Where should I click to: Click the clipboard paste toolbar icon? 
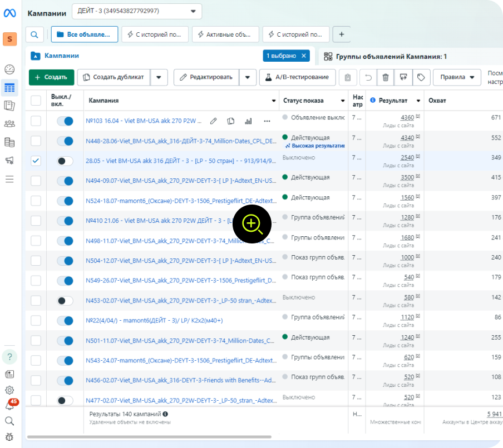tap(348, 77)
